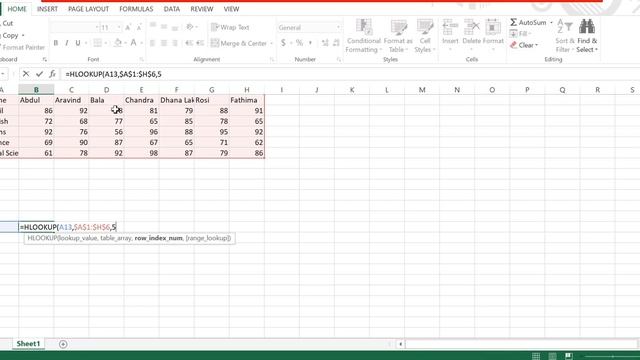Add a new sheet with plus button
640x360 pixels.
[x=63, y=344]
